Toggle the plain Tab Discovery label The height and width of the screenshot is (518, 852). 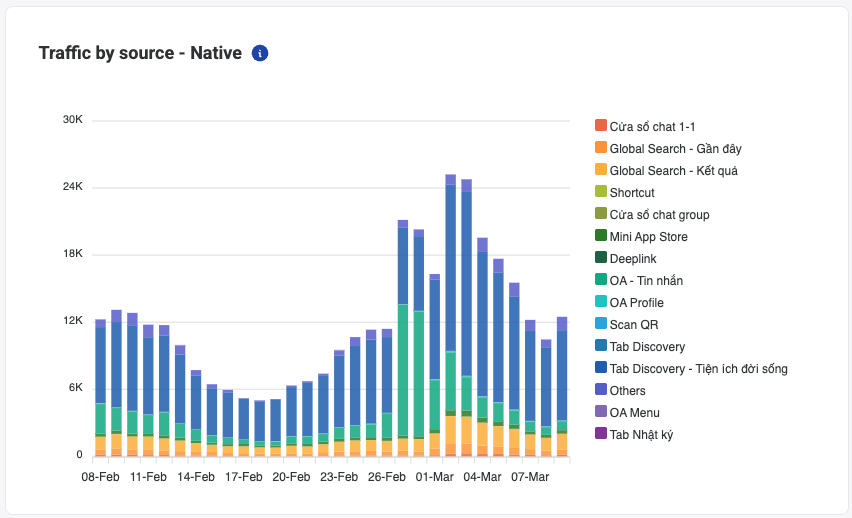(647, 347)
